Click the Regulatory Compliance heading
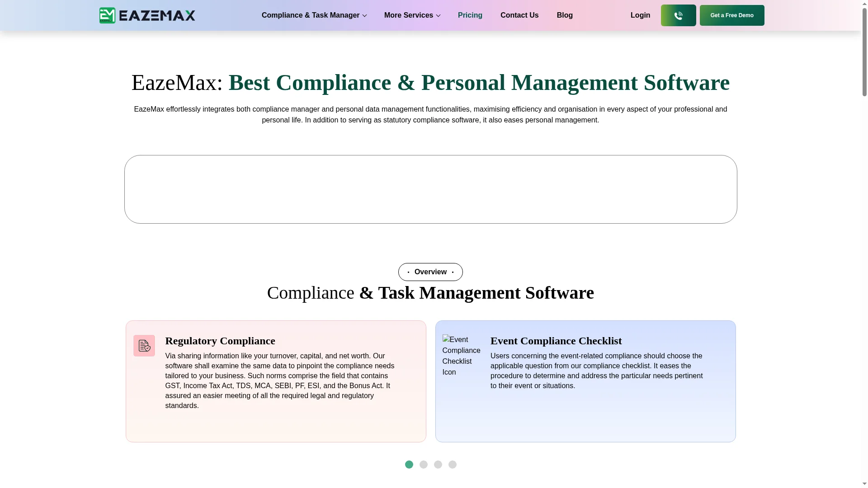 [220, 341]
